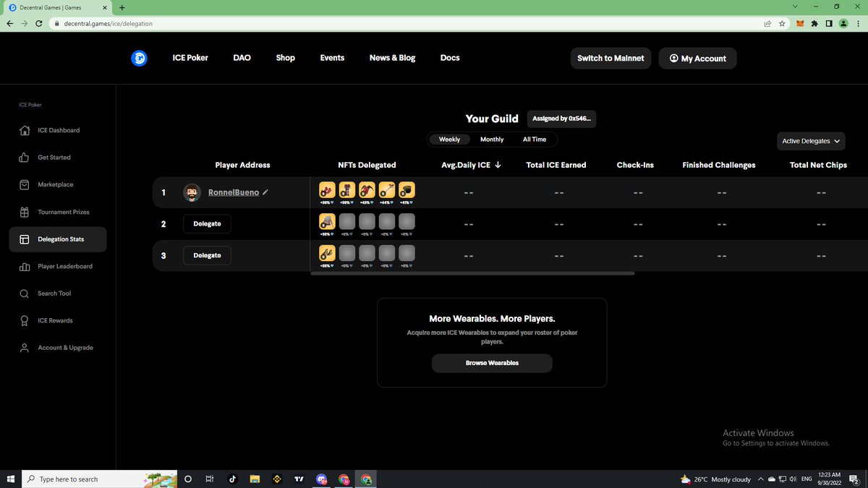Click Switch to Mainnet button
The width and height of the screenshot is (868, 488).
pos(610,58)
